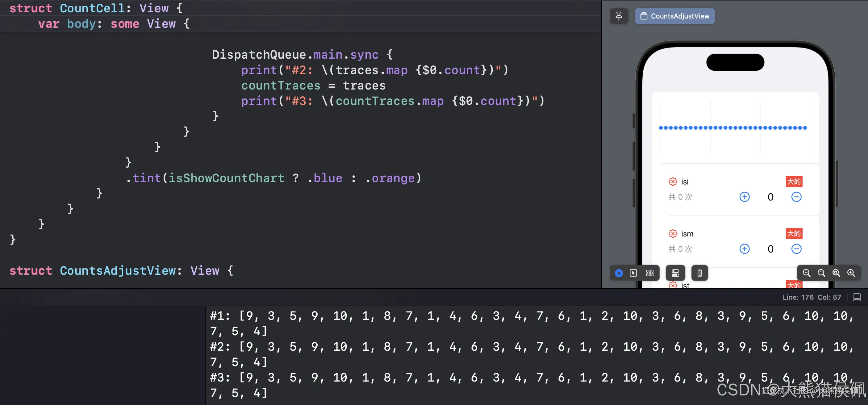Switch to selectable preview mode
Image resolution: width=868 pixels, height=405 pixels.
pyautogui.click(x=633, y=273)
